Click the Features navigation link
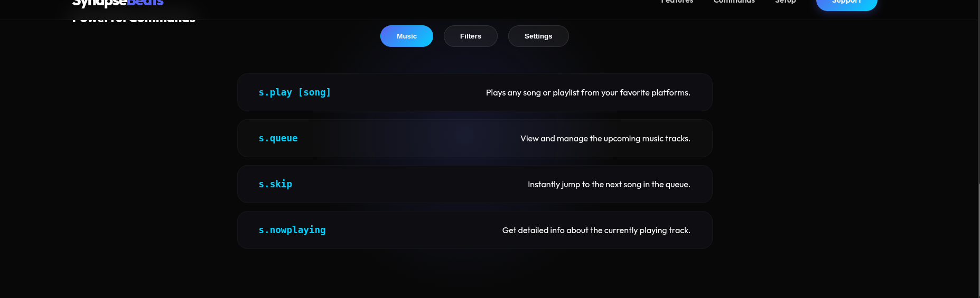This screenshot has height=298, width=980. click(677, 2)
